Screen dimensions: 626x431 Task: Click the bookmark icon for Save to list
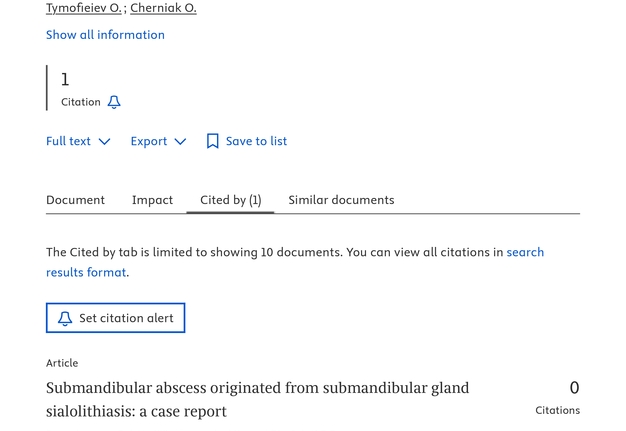point(212,142)
